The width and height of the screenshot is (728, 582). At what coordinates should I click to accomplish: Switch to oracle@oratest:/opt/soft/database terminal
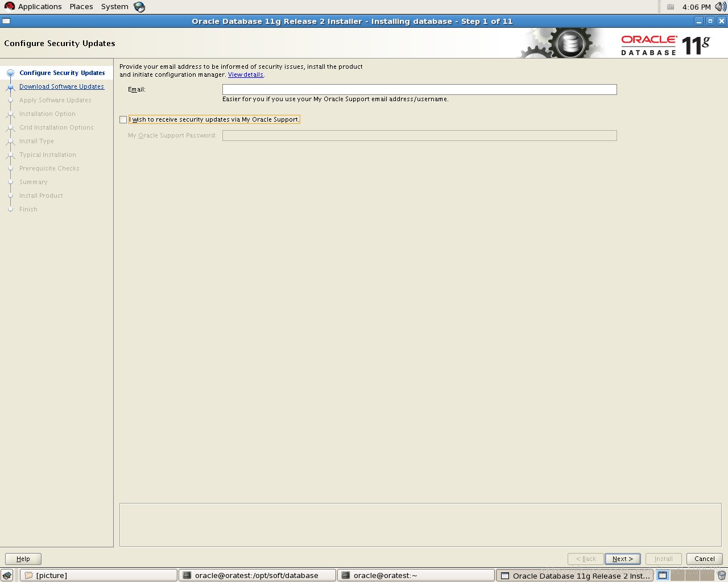click(258, 575)
